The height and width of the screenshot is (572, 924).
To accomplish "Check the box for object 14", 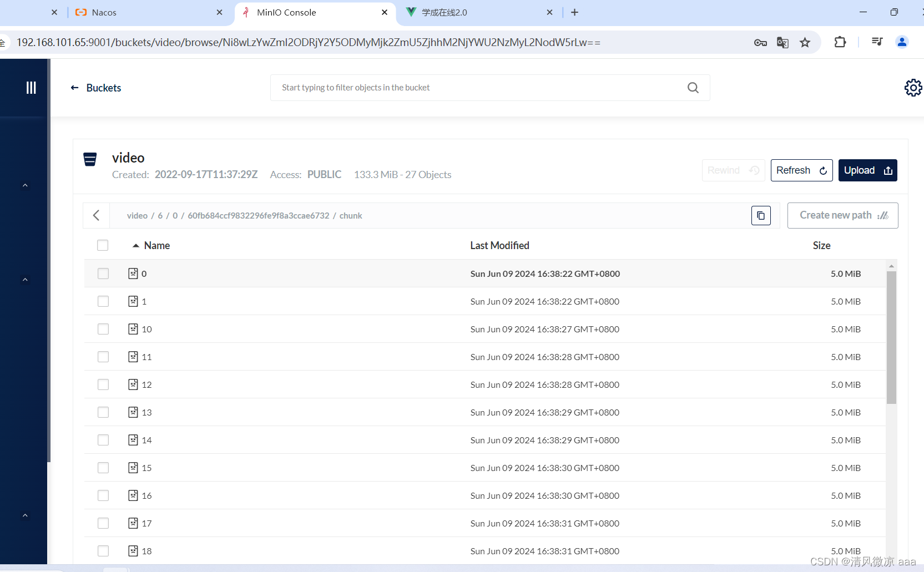I will [x=103, y=440].
